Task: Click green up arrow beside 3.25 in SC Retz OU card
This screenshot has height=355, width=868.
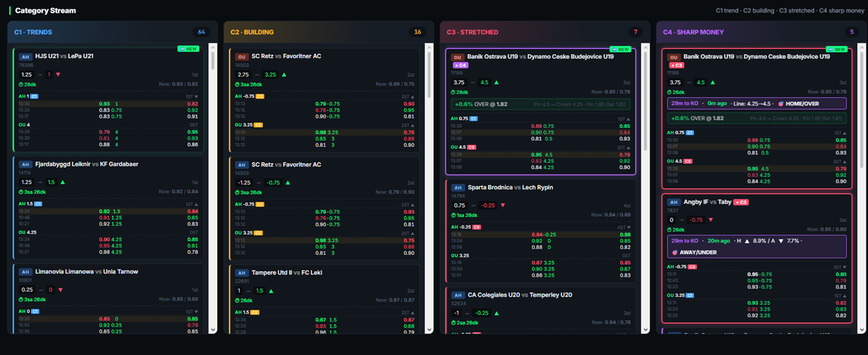Action: (x=284, y=75)
